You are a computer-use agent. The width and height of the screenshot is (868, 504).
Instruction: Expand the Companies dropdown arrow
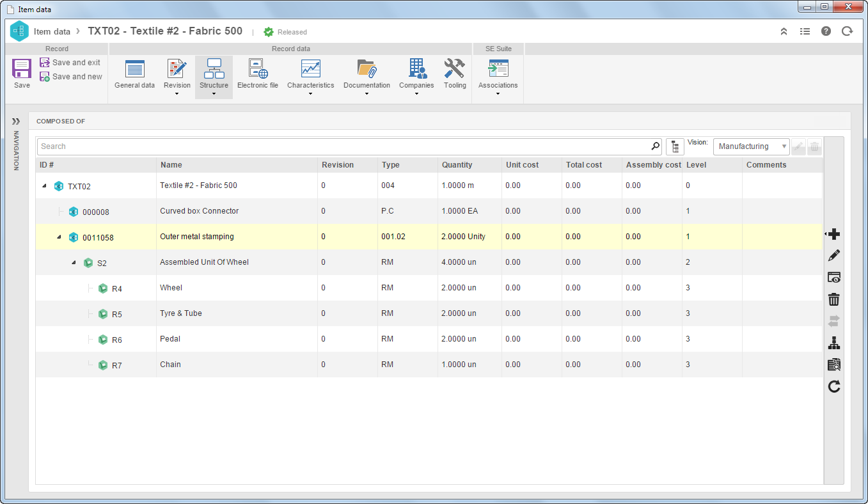[416, 94]
